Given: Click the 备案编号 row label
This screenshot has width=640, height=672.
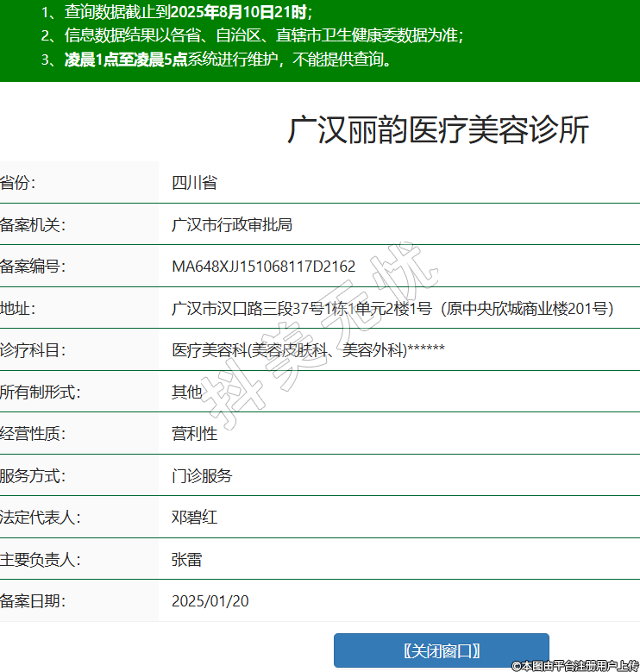Looking at the screenshot, I should (33, 267).
